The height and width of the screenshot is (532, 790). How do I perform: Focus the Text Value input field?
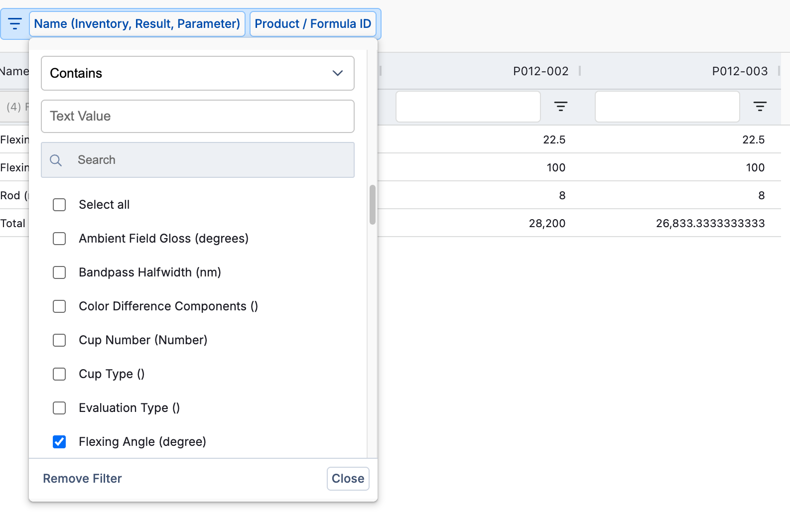[197, 117]
